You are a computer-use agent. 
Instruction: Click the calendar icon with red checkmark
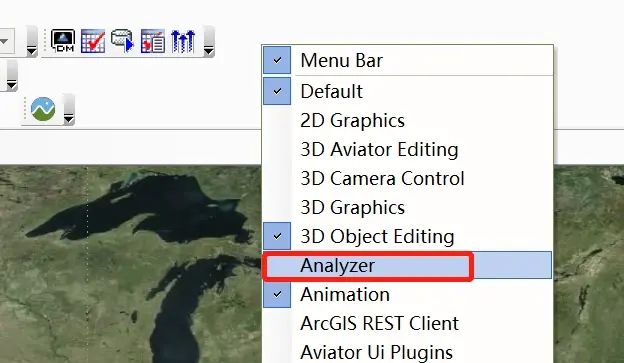93,41
